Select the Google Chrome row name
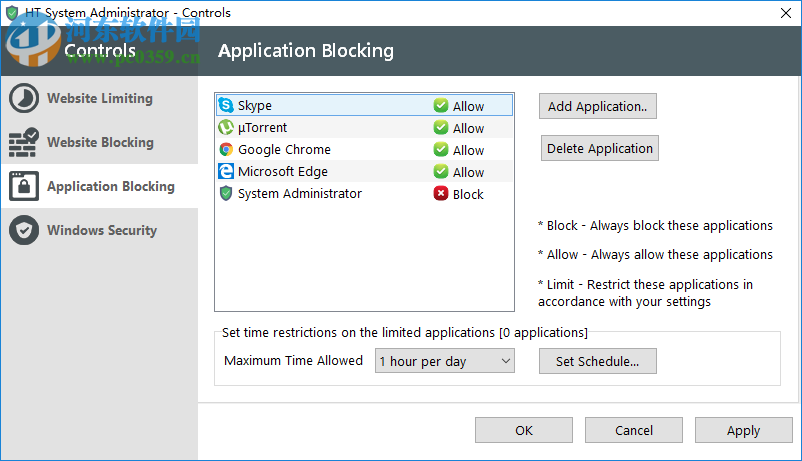 click(284, 150)
